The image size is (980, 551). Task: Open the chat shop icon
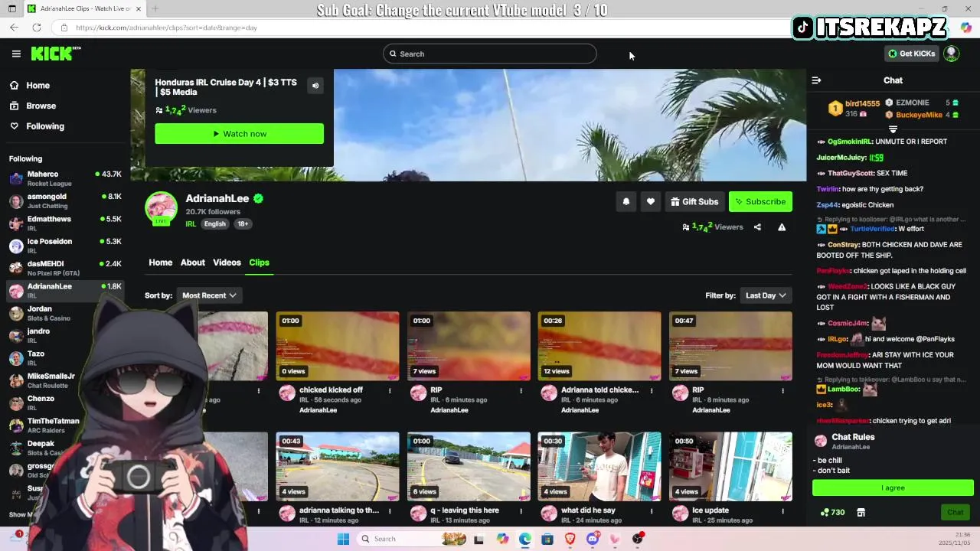pyautogui.click(x=861, y=513)
